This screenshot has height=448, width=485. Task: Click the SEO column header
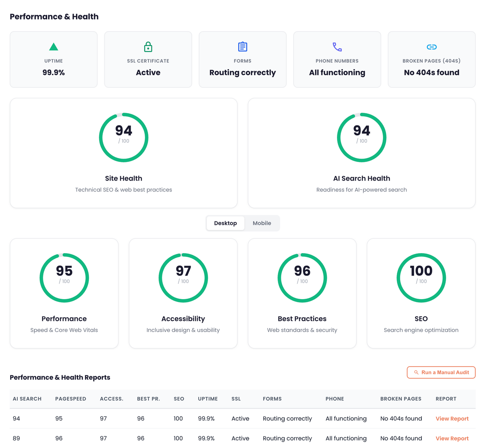[179, 399]
